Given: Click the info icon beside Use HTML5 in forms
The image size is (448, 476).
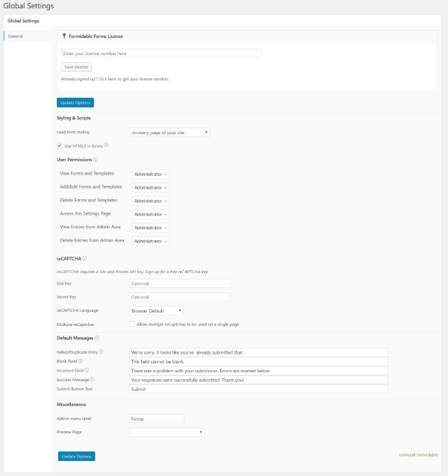Looking at the screenshot, I should pyautogui.click(x=106, y=145).
